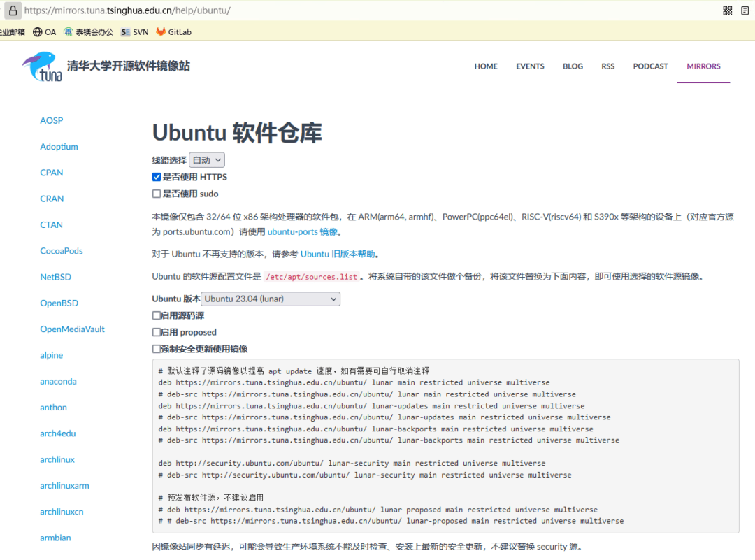Open the RSS navigation item
Viewport: 755px width, 560px height.
point(607,66)
